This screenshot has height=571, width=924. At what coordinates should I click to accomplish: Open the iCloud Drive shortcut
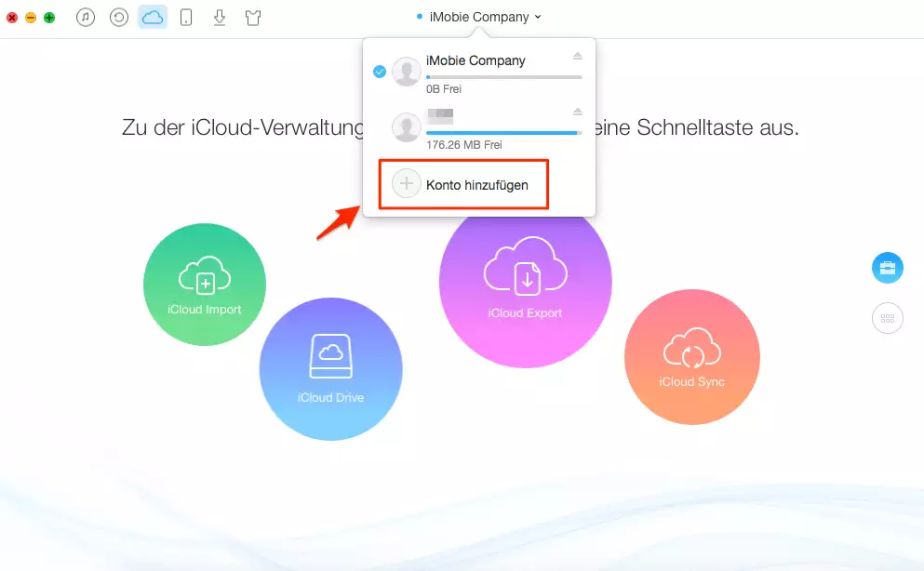click(x=330, y=369)
